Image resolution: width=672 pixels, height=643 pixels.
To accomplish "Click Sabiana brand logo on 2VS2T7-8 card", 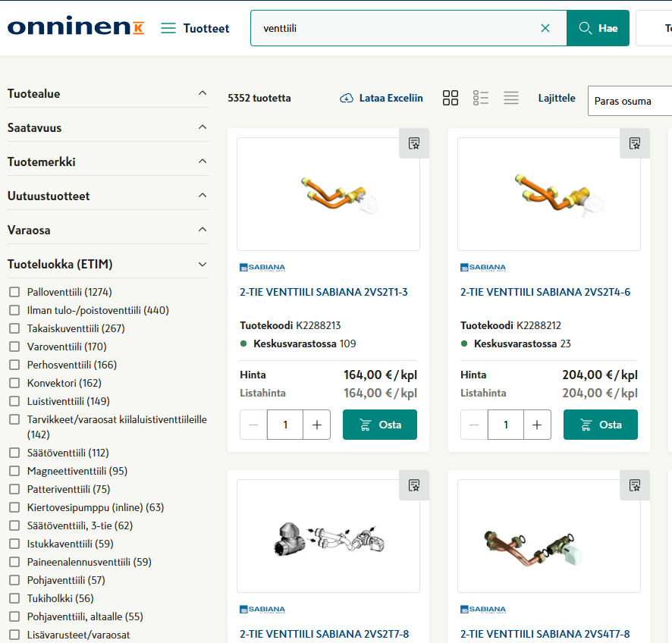I will 262,609.
